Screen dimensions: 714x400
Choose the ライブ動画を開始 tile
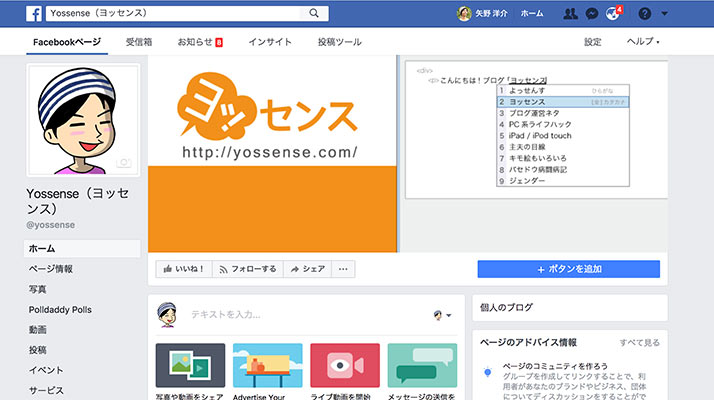(345, 371)
